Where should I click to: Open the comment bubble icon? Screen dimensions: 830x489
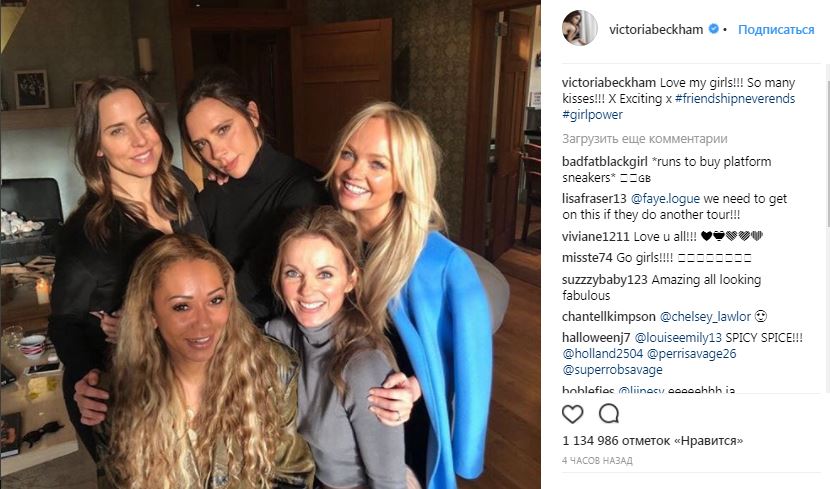pyautogui.click(x=609, y=413)
